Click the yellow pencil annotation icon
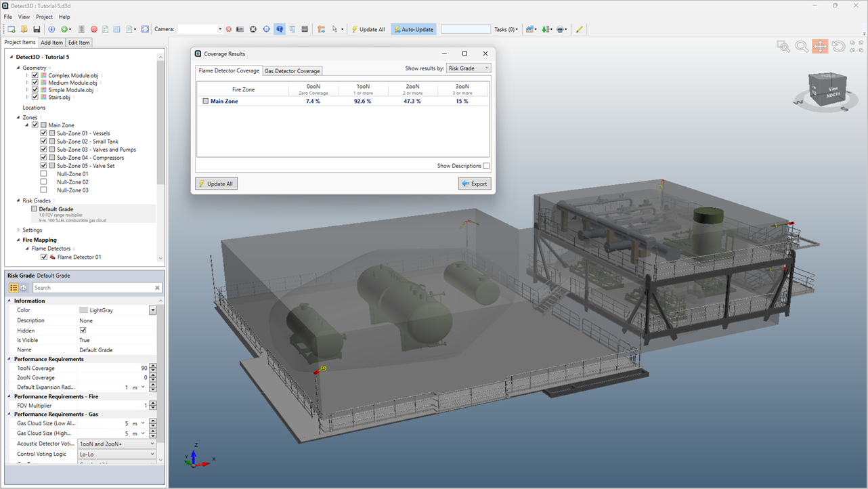Image resolution: width=868 pixels, height=489 pixels. click(580, 29)
